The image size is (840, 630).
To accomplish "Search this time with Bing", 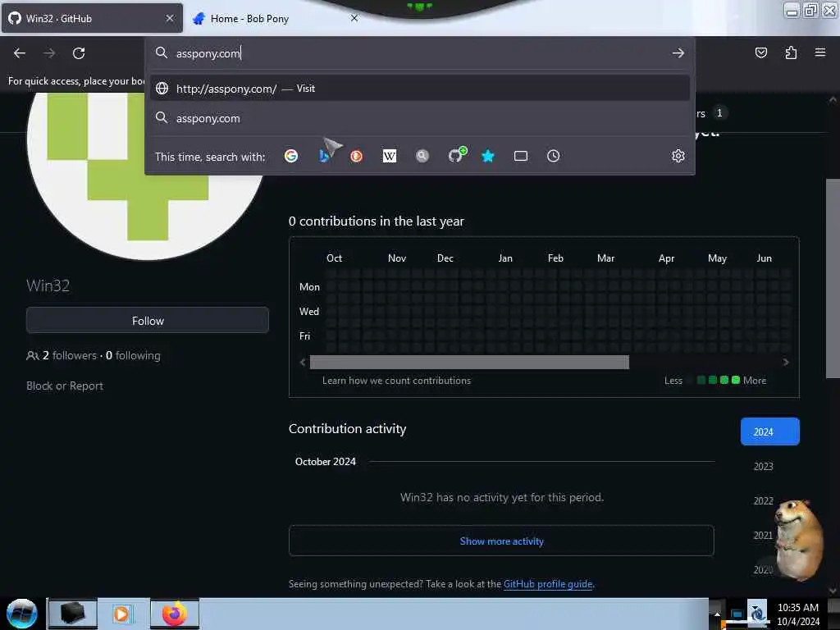I will point(323,156).
